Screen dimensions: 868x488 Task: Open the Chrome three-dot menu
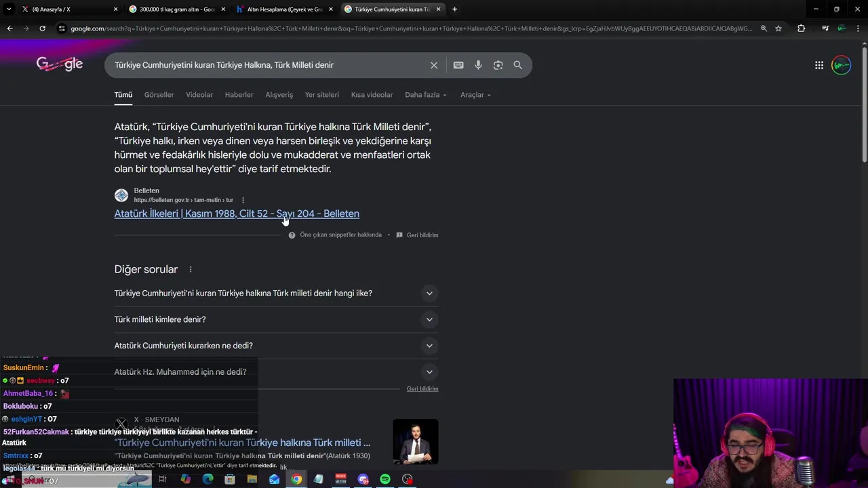click(x=858, y=28)
